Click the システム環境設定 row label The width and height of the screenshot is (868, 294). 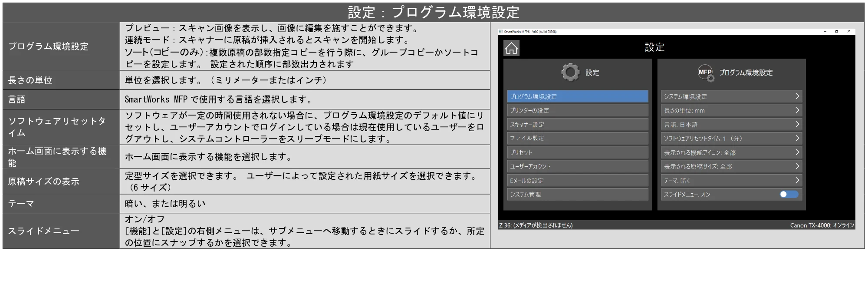[685, 96]
